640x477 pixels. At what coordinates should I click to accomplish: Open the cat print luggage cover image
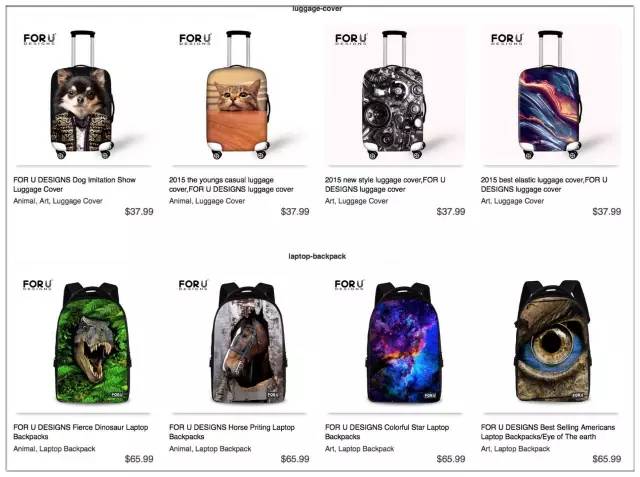point(239,96)
